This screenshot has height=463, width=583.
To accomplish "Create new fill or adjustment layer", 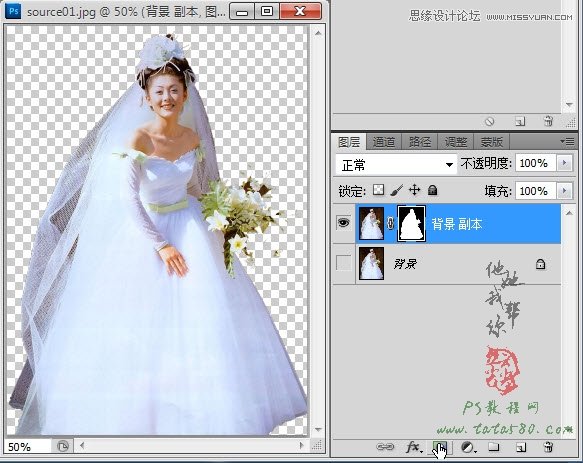I will 468,447.
